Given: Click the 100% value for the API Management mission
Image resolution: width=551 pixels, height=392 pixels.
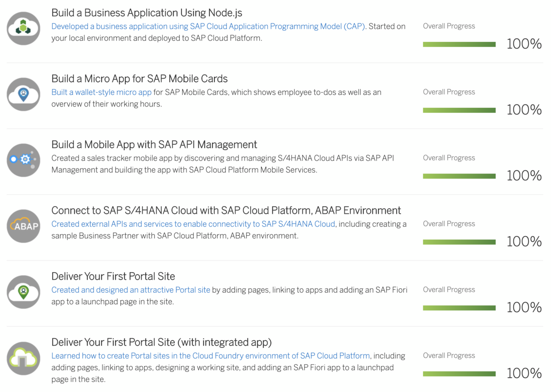Looking at the screenshot, I should 524,176.
